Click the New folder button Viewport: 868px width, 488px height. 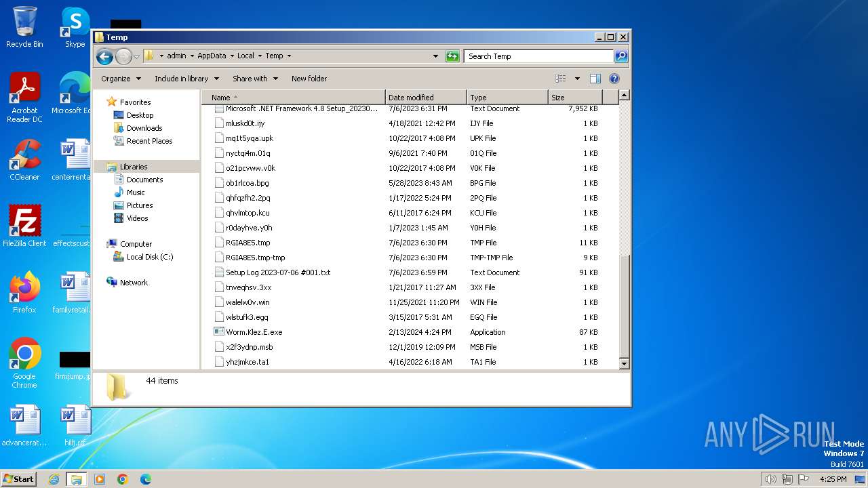[309, 79]
